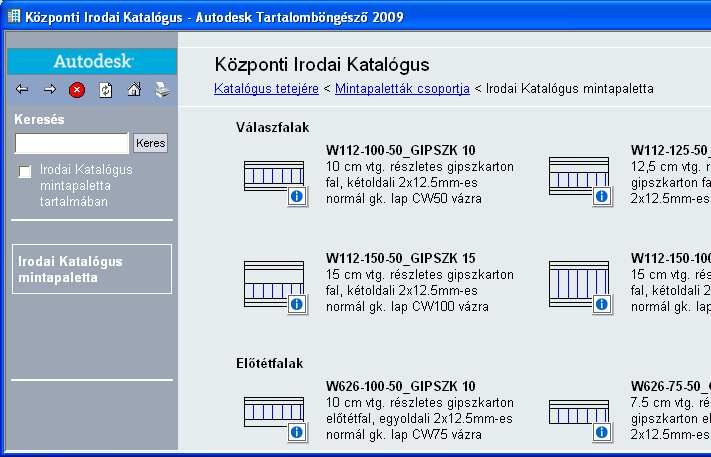Viewport: 711px width, 457px height.
Task: Open info icon of the W112-125-50 item
Action: [602, 196]
